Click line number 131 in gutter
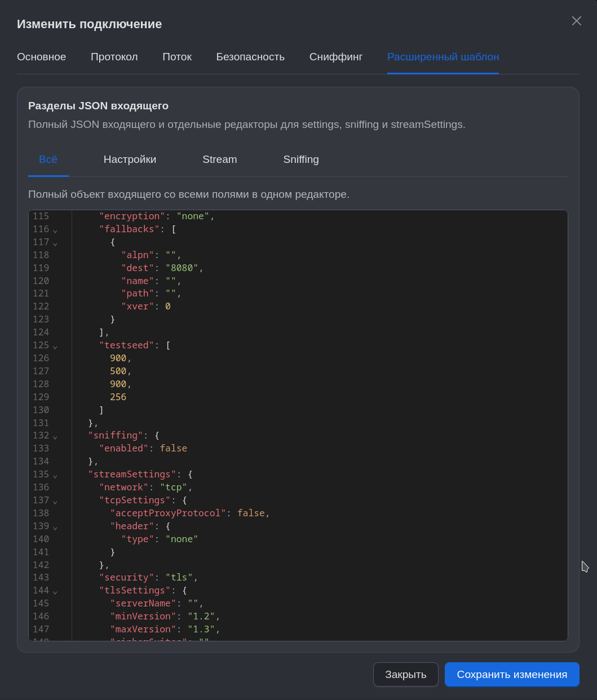Image resolution: width=597 pixels, height=700 pixels. pyautogui.click(x=41, y=423)
